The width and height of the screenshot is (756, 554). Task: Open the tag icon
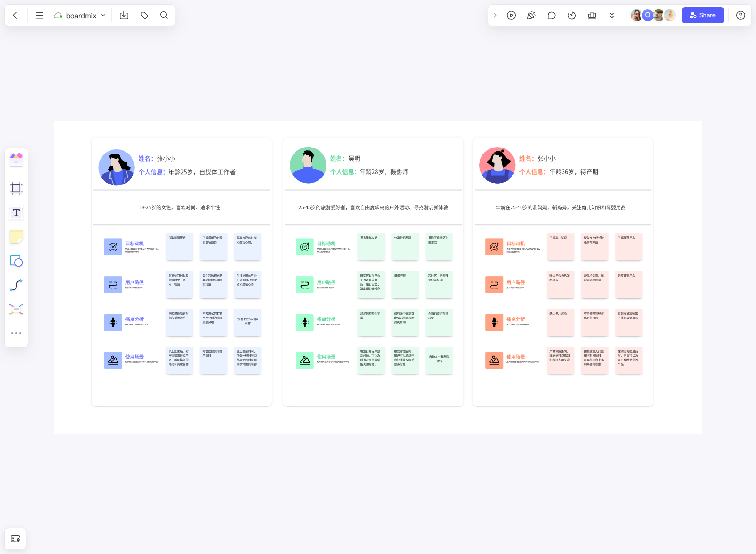point(144,15)
